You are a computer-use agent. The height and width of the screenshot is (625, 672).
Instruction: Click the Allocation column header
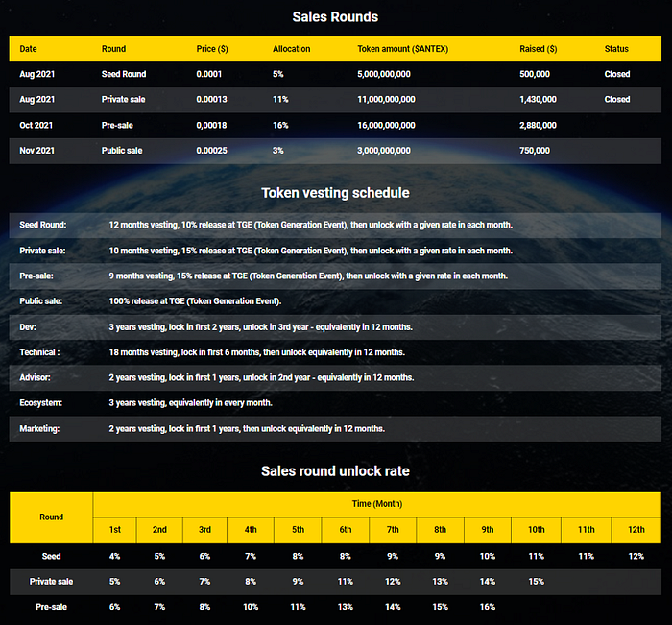click(x=292, y=49)
